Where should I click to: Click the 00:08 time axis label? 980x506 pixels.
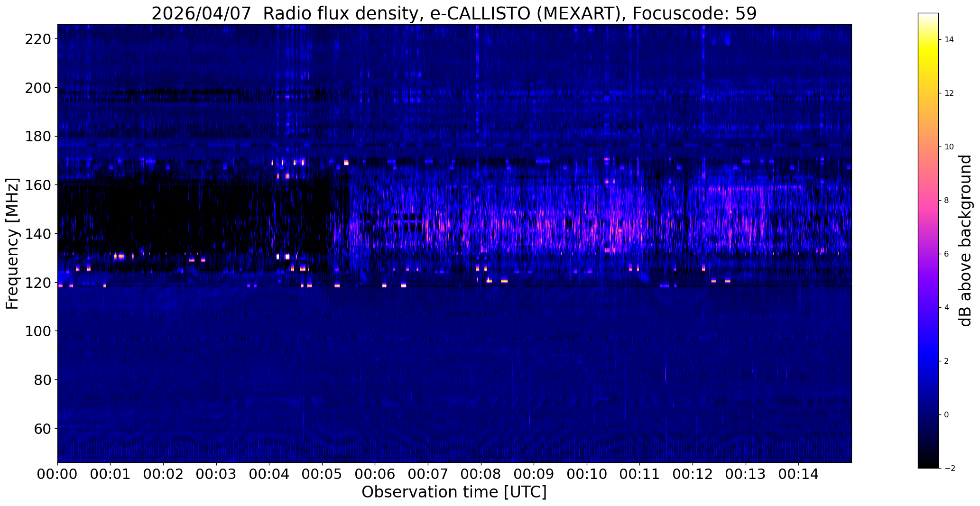coord(481,475)
